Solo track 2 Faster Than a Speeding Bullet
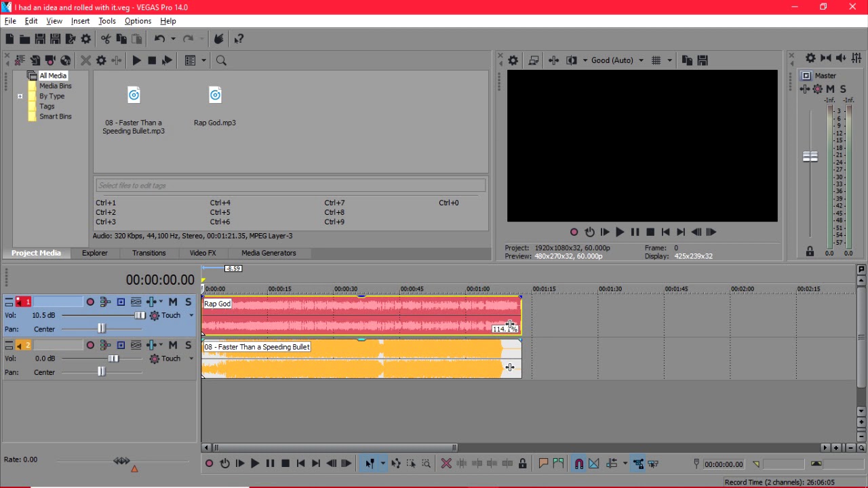Viewport: 868px width, 488px height. tap(188, 345)
